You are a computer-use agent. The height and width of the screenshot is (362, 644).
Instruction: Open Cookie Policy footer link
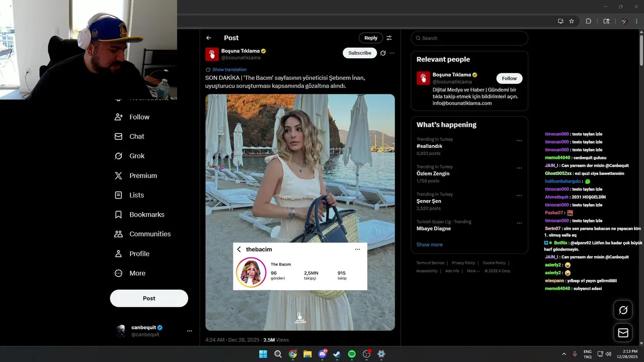[x=494, y=263]
